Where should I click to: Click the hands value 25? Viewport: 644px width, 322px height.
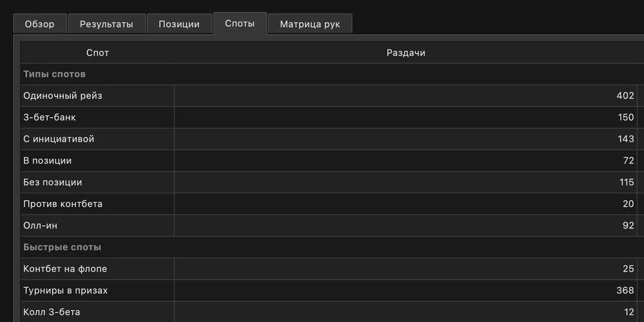(x=629, y=269)
